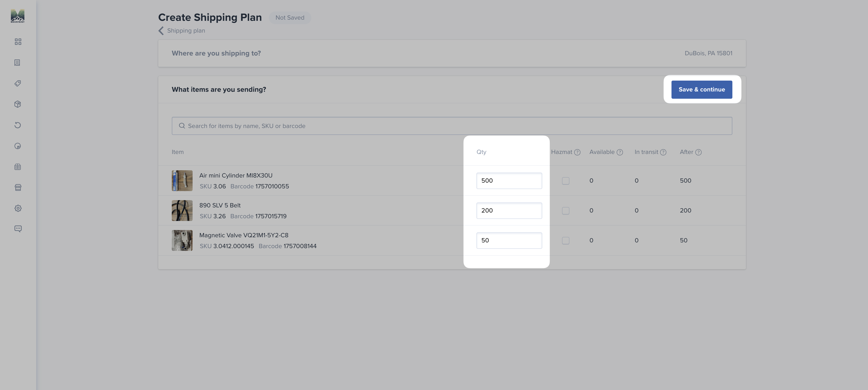
Task: Check Hazmat for 890 SLV 5 Belt
Action: (565, 210)
